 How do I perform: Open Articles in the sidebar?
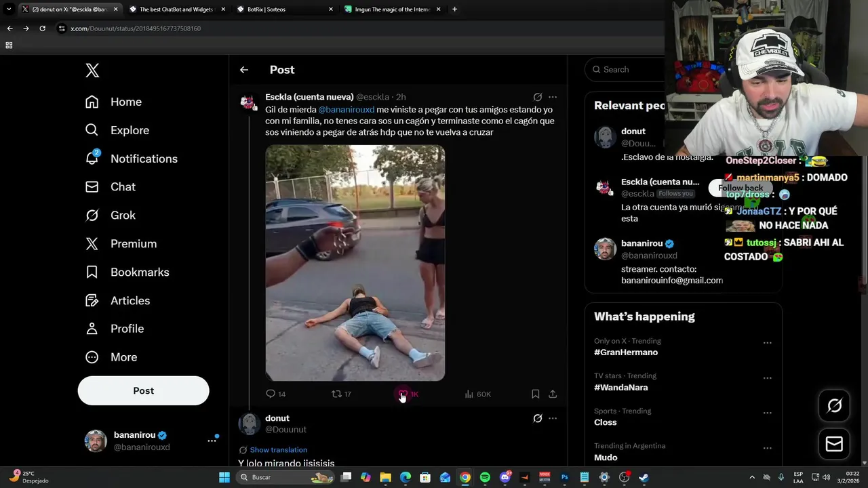coord(117,300)
